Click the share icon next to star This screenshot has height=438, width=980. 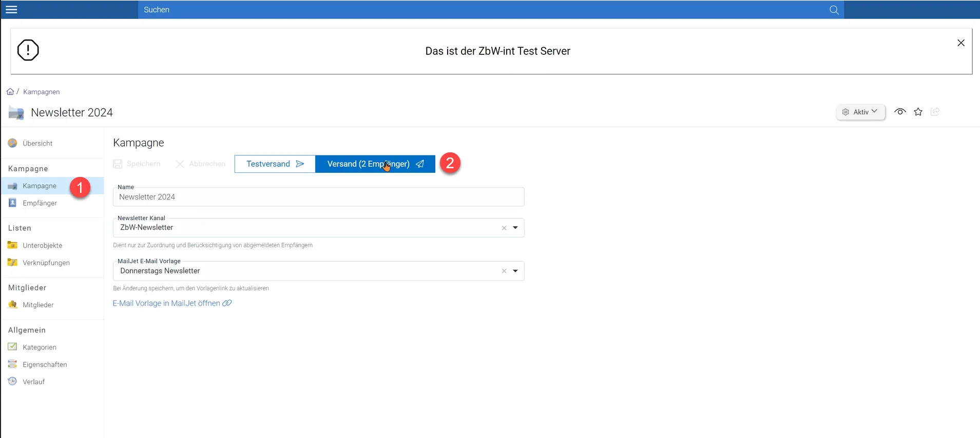[935, 112]
